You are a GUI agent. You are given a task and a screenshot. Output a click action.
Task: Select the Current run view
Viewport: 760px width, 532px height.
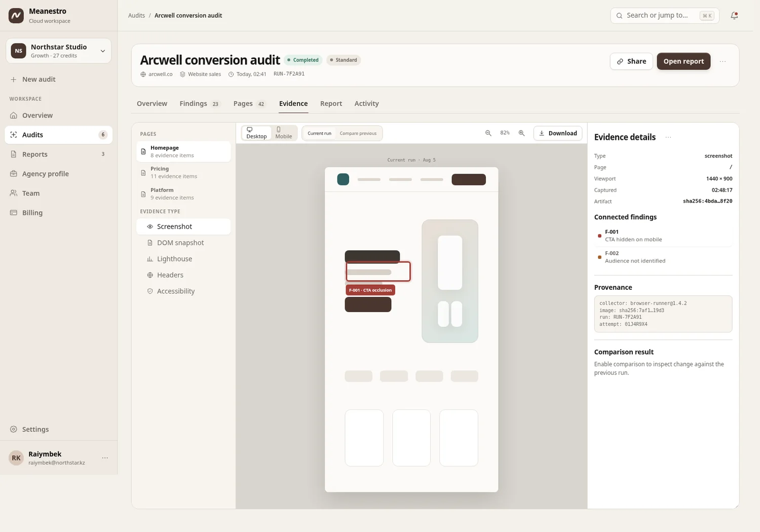[319, 133]
